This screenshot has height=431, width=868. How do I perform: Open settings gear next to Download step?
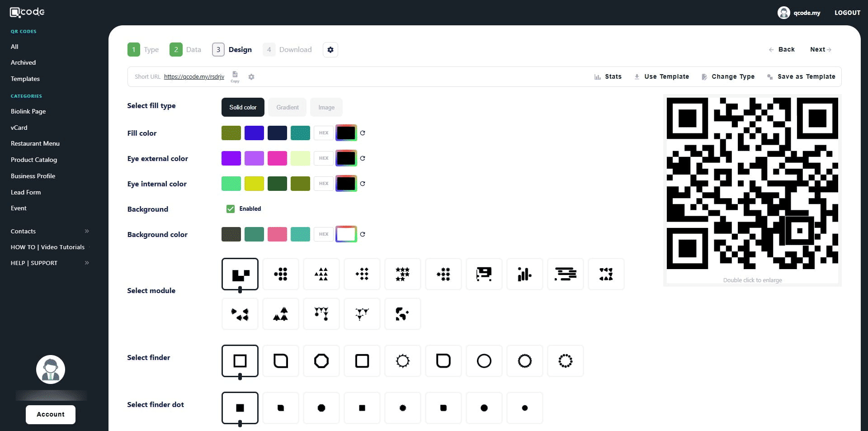[330, 50]
